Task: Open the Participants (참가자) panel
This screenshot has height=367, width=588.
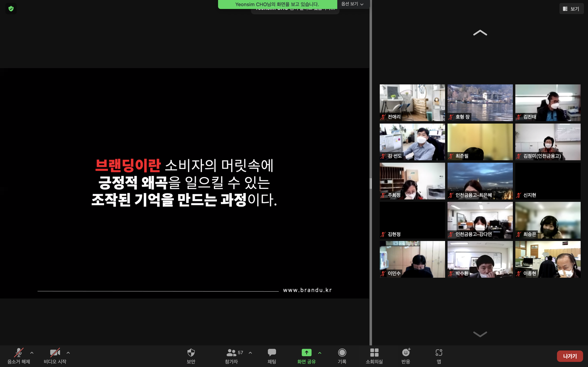Action: point(231,353)
